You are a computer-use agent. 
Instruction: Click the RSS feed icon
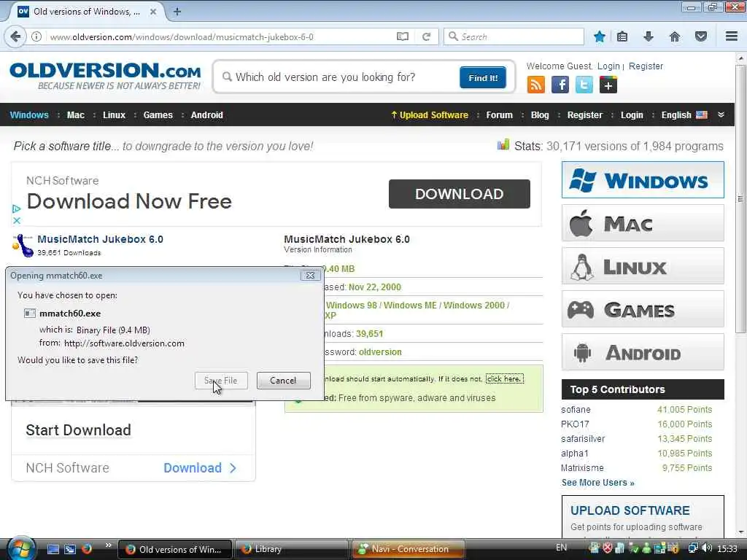[536, 85]
